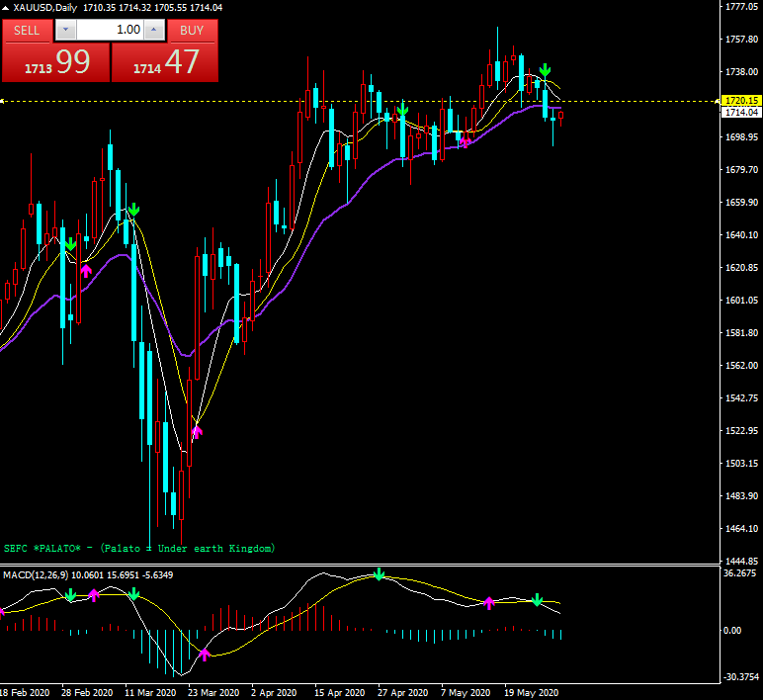Viewport: 763px width, 700px height.
Task: Collapse one-click trading panel triangle beside XAUUSD
Action: pos(6,8)
